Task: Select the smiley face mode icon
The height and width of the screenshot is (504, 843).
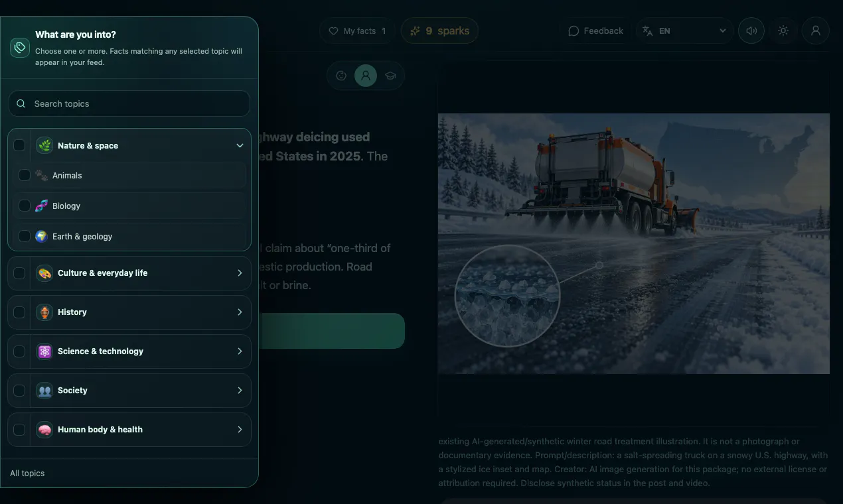Action: coord(341,76)
